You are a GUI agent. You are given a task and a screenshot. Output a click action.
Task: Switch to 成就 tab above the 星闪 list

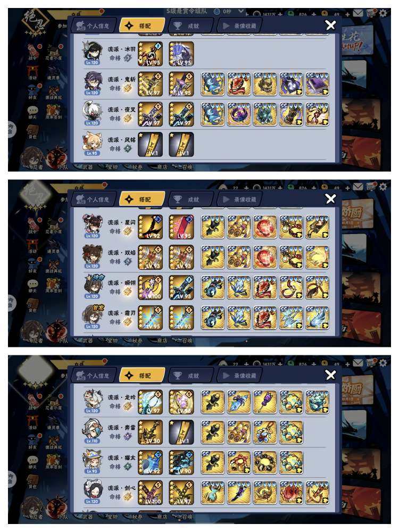[190, 199]
